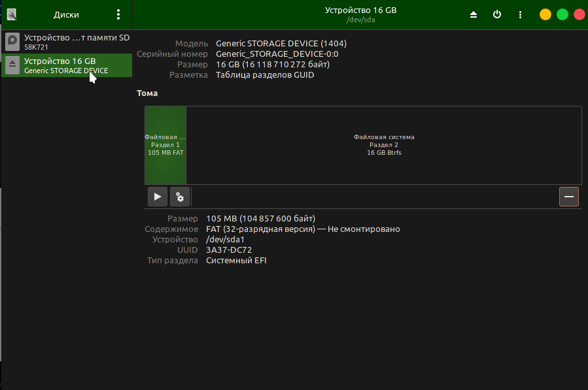Image resolution: width=588 pixels, height=390 pixels.
Task: Power off the drive via header icon
Action: click(497, 14)
